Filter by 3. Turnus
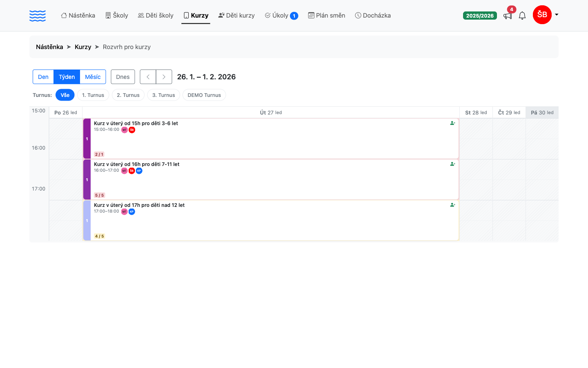Viewport: 588px width, 368px height. [x=164, y=95]
